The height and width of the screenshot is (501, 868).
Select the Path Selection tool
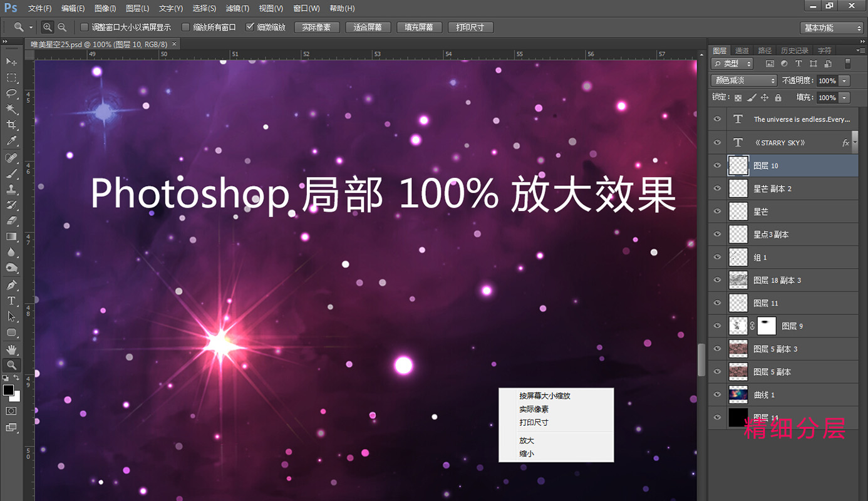(x=11, y=316)
